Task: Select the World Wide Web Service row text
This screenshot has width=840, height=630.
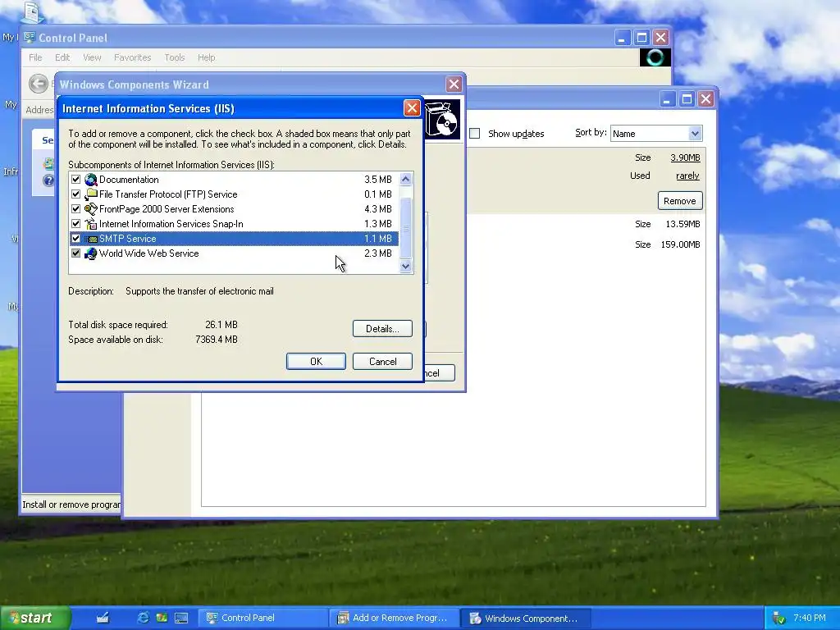Action: tap(149, 253)
